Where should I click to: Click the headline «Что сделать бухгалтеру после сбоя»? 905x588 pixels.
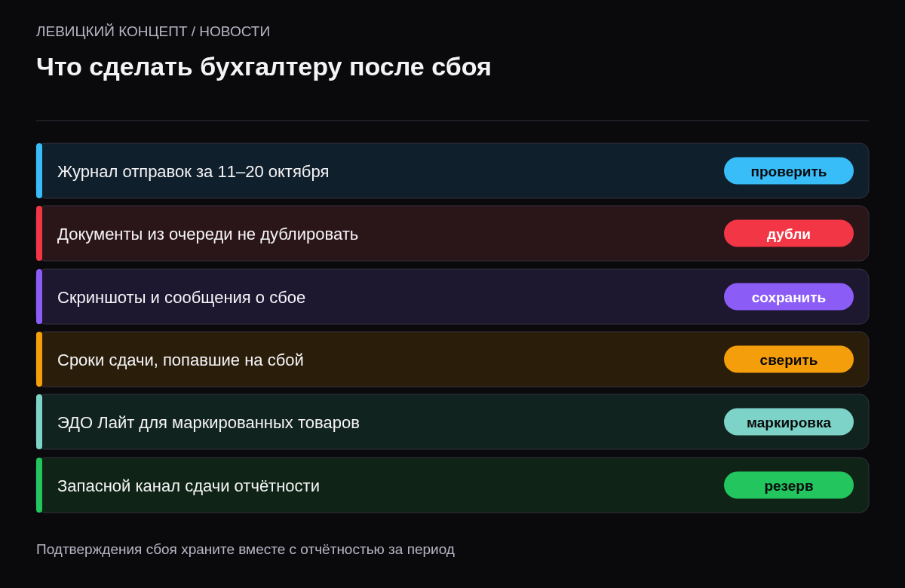click(264, 66)
